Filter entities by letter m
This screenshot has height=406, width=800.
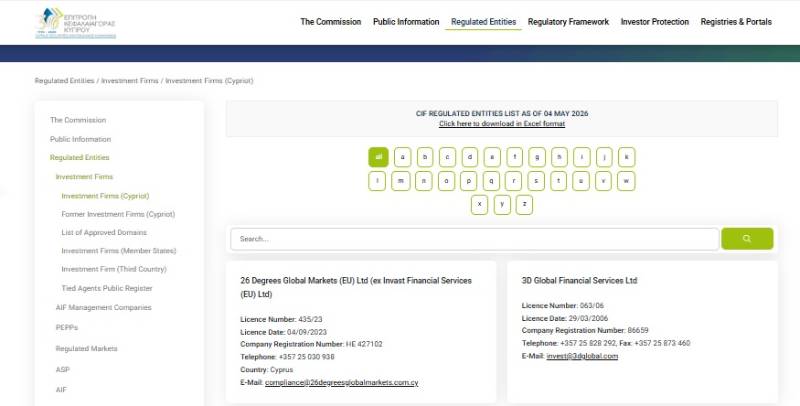click(x=401, y=181)
